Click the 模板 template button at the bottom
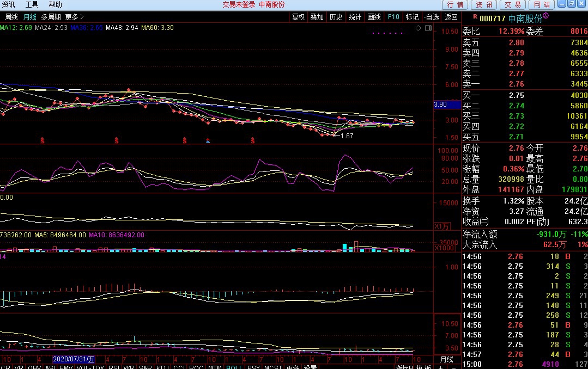The height and width of the screenshot is (369, 588). (x=423, y=367)
